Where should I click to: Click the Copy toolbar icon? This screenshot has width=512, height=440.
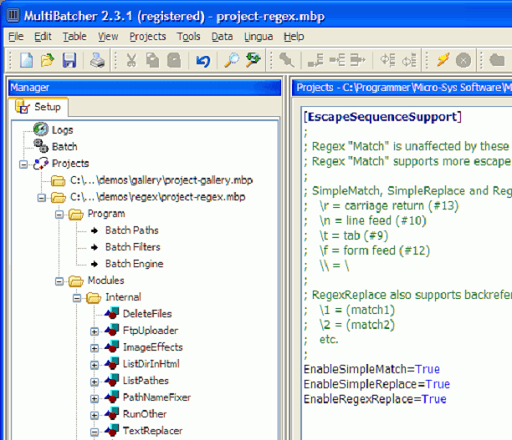[x=152, y=61]
